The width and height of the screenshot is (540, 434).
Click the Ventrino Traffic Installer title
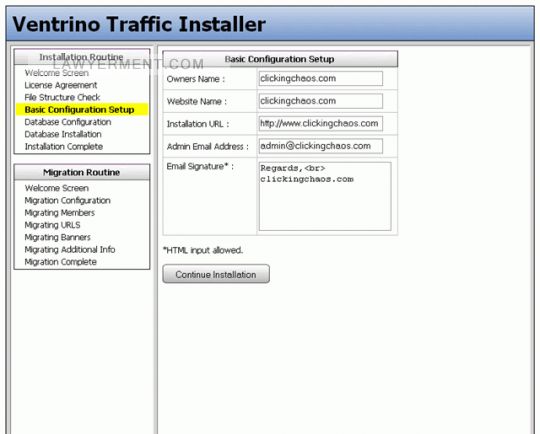click(139, 24)
